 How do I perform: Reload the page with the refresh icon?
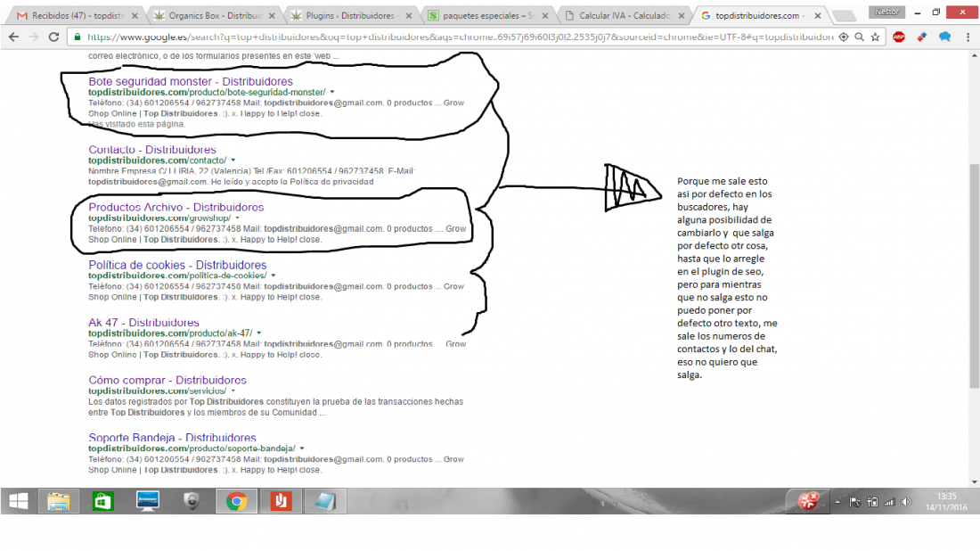[x=53, y=37]
